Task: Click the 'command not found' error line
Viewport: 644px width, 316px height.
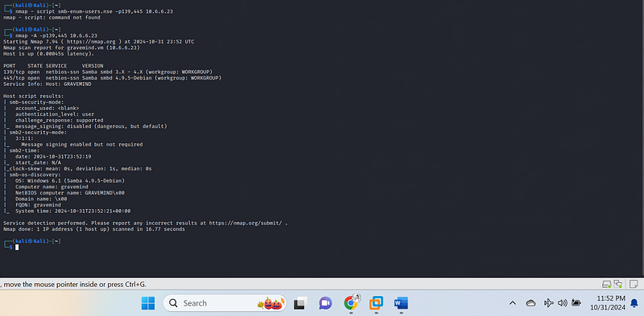Action: click(x=52, y=18)
